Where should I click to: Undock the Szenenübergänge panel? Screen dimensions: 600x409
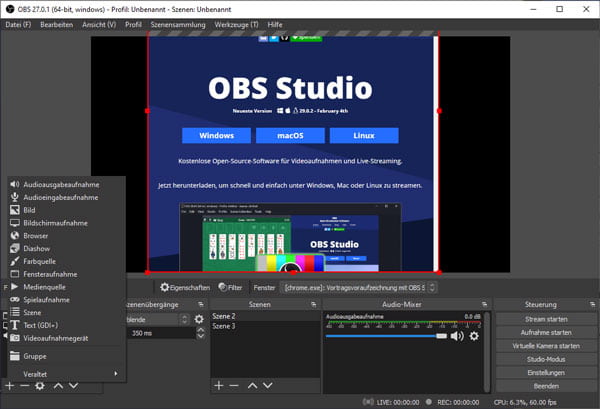(201, 305)
